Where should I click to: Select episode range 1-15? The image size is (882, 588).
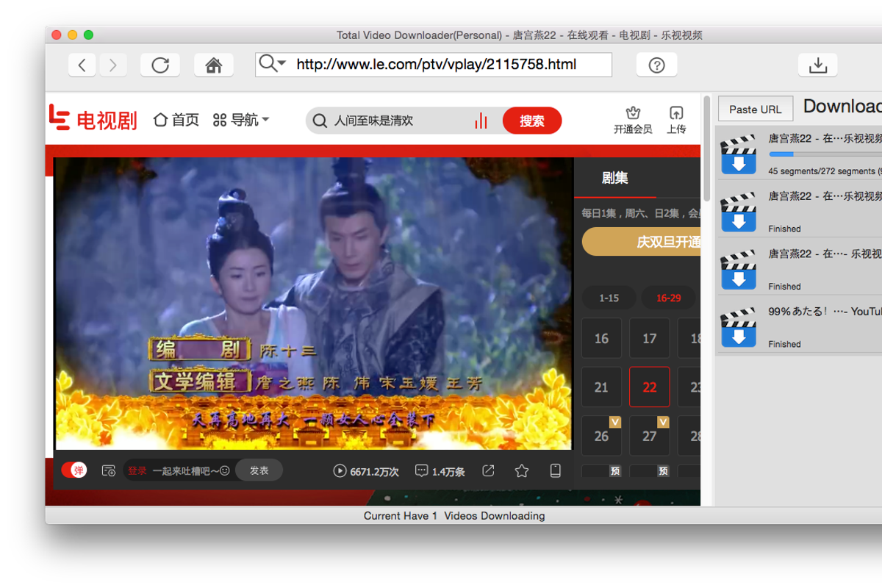pyautogui.click(x=609, y=298)
